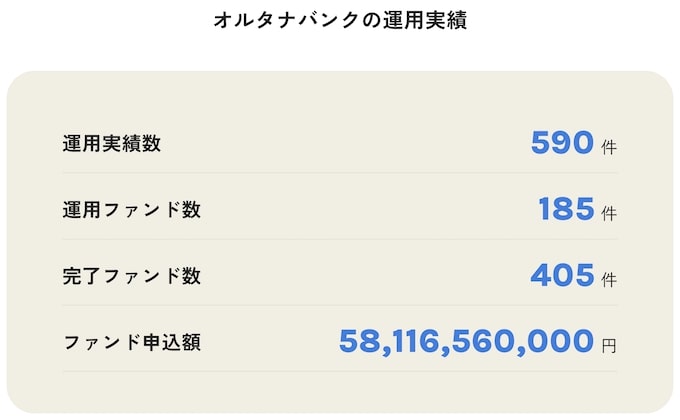
Task: Click the divider line below 運用ファンド数 row
Action: pyautogui.click(x=340, y=239)
